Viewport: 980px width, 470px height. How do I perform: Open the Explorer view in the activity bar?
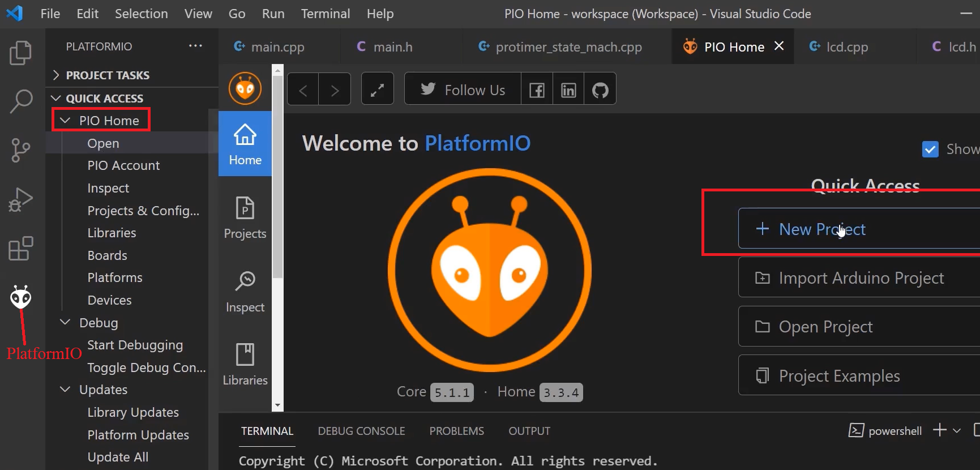coord(21,53)
